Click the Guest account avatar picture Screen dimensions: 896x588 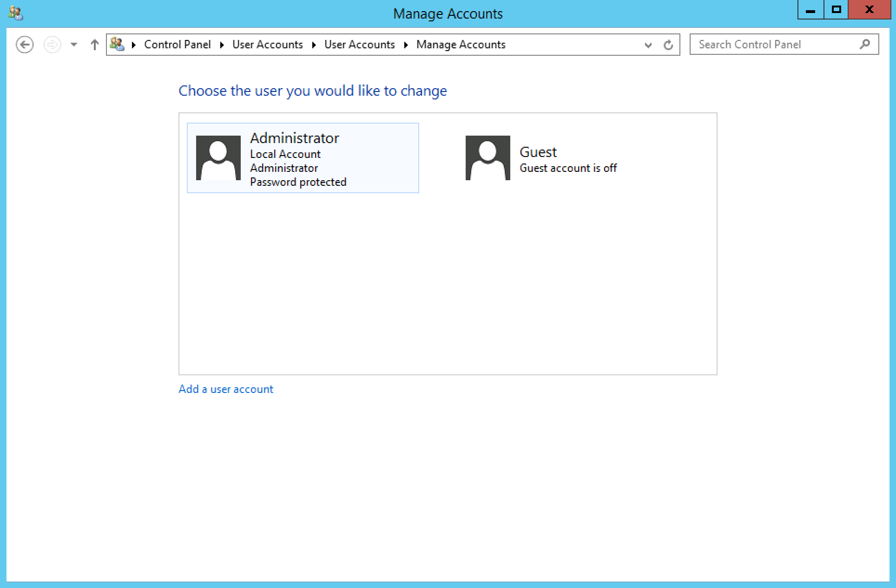pyautogui.click(x=488, y=158)
